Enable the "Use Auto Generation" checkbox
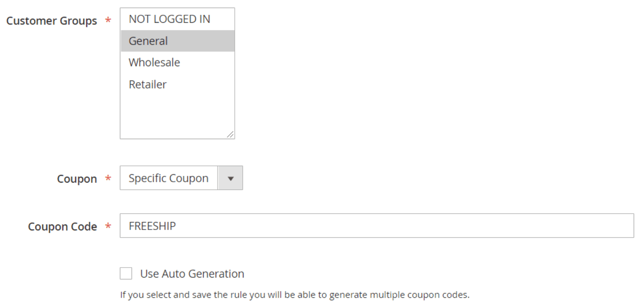The height and width of the screenshot is (307, 644). [126, 274]
